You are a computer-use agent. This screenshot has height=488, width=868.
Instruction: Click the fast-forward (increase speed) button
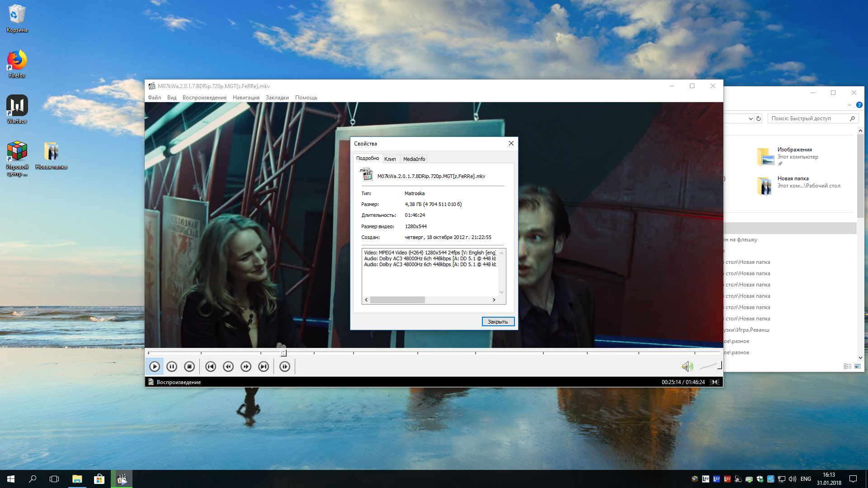pos(246,366)
